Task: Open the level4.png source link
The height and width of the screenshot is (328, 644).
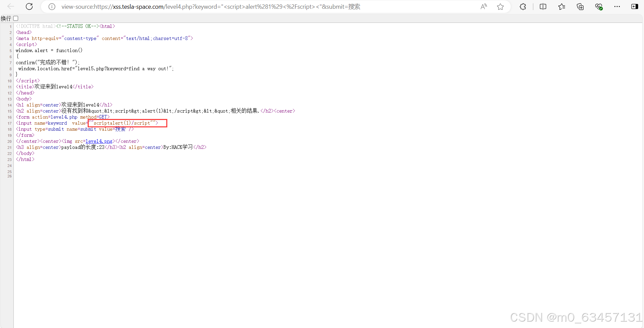Action: pos(99,141)
